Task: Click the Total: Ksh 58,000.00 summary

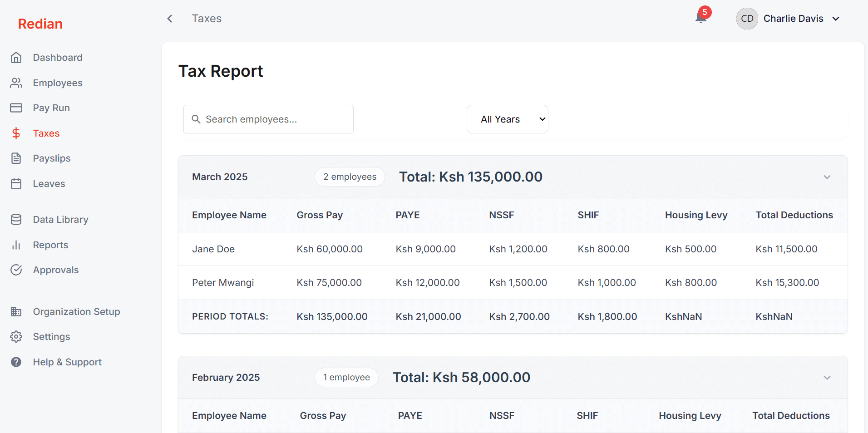Action: point(461,378)
